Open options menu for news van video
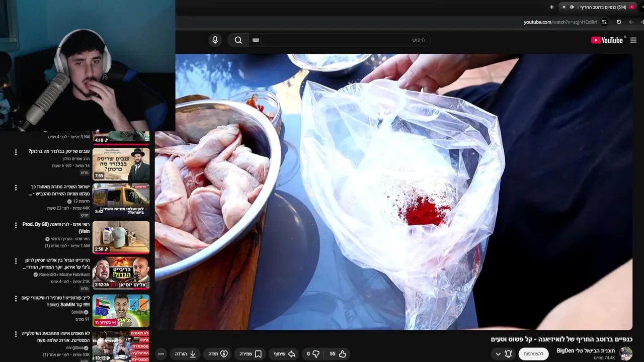This screenshot has height=362, width=644. point(16,188)
